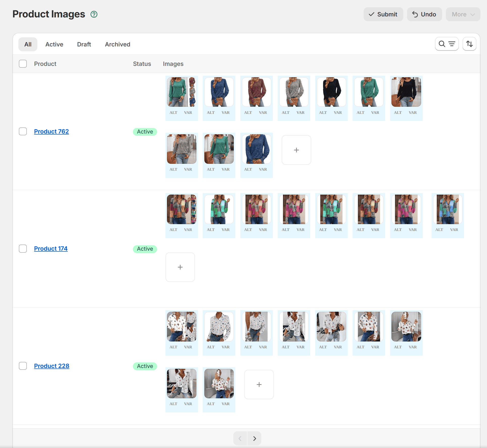487x448 pixels.
Task: Open the search tool
Action: [x=442, y=44]
